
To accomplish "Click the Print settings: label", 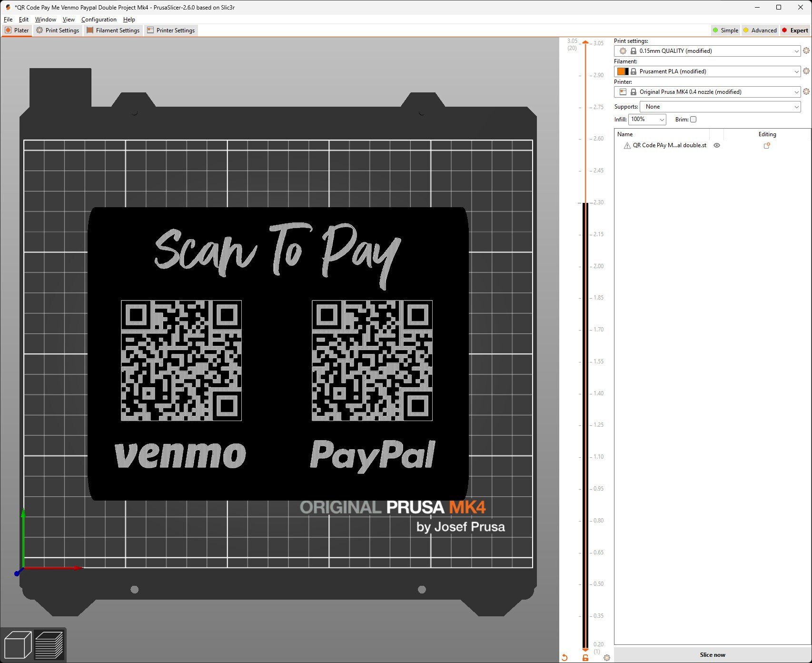I will tap(631, 41).
